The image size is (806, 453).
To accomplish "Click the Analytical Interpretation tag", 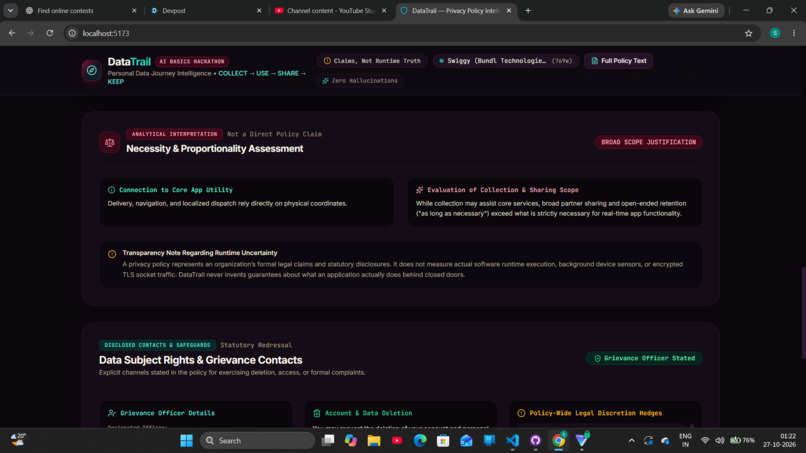I will click(174, 134).
